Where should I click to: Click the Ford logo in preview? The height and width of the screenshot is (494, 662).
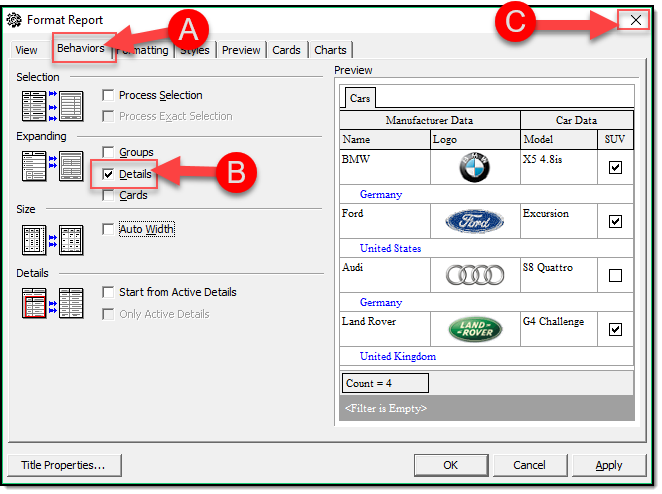click(475, 221)
